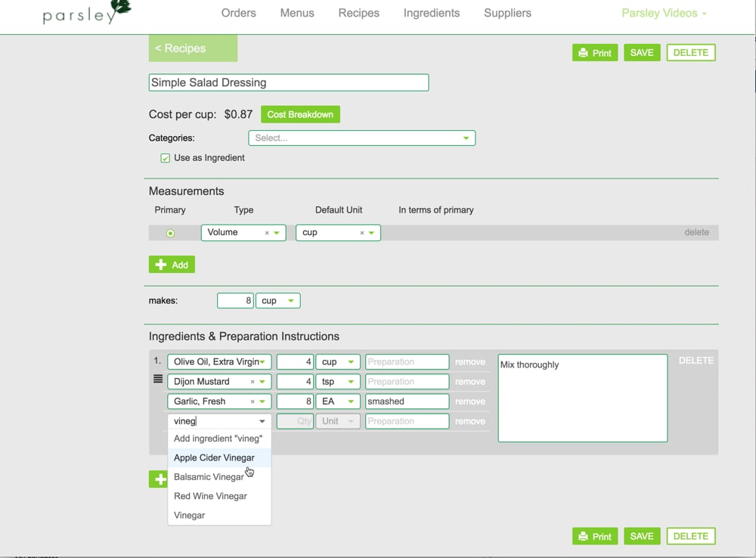756x558 pixels.
Task: Clear the Volume type using its x icon
Action: (x=266, y=232)
